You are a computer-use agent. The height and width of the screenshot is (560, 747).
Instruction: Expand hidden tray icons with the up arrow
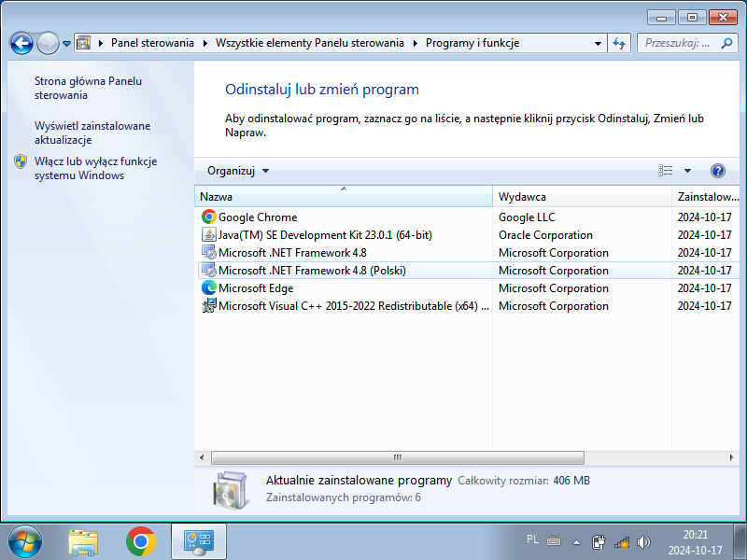click(576, 539)
